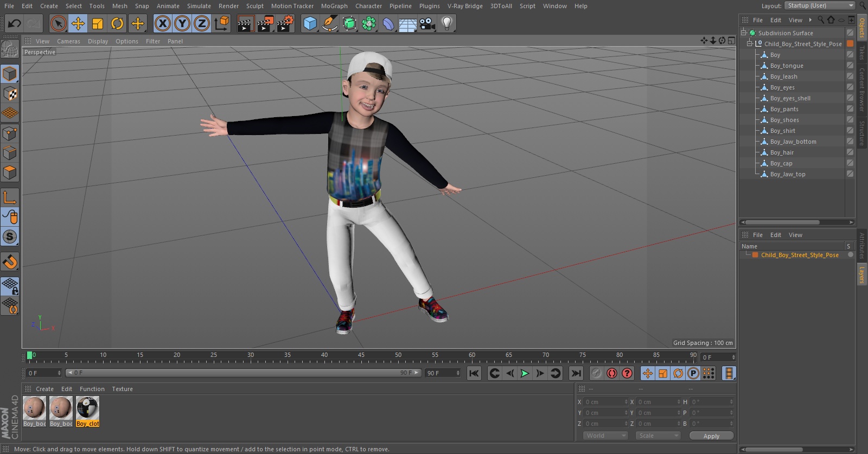
Task: Go to start of timeline
Action: click(x=474, y=373)
